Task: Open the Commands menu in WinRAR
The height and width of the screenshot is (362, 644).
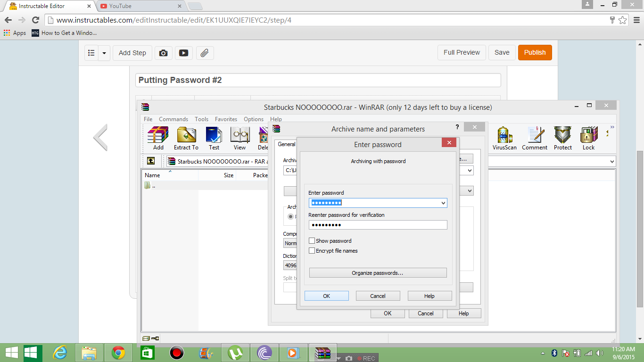Action: (x=173, y=119)
